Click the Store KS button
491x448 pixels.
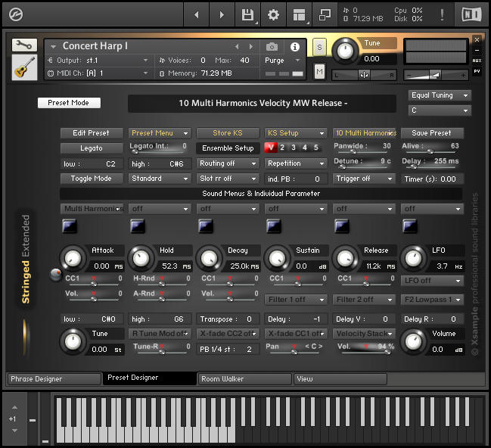pyautogui.click(x=228, y=133)
